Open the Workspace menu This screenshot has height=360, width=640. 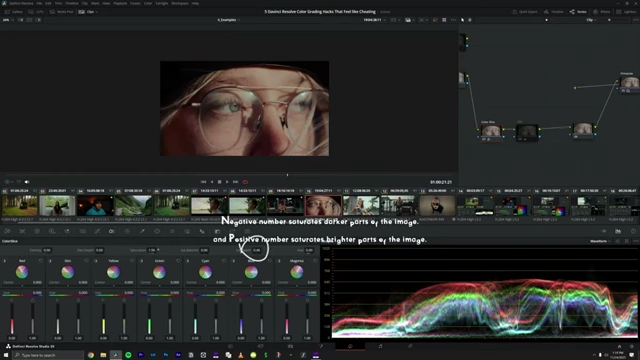tap(180, 3)
